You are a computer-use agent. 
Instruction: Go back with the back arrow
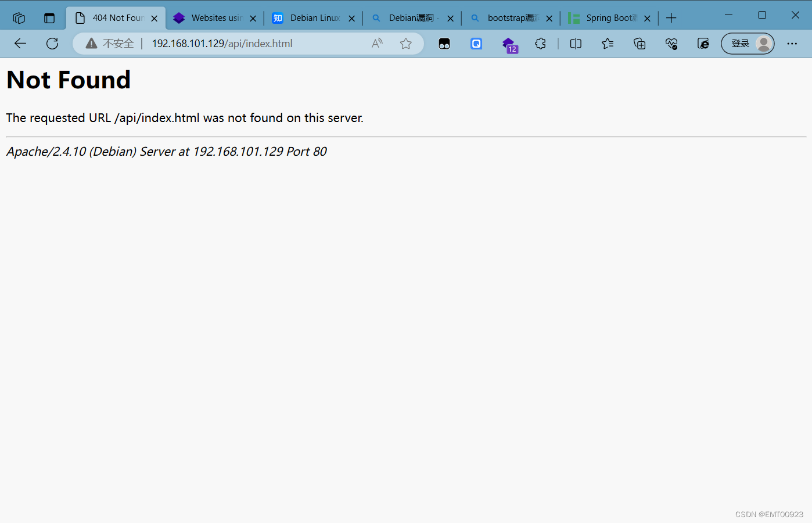click(20, 44)
